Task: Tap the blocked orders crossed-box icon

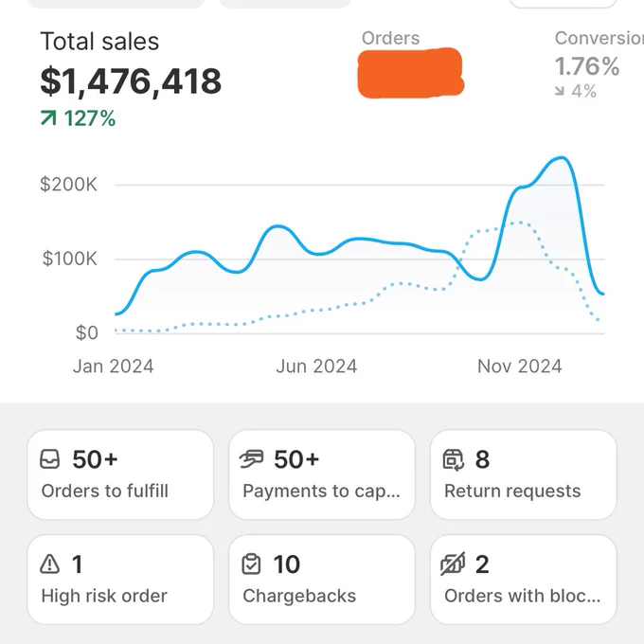Action: [x=453, y=563]
